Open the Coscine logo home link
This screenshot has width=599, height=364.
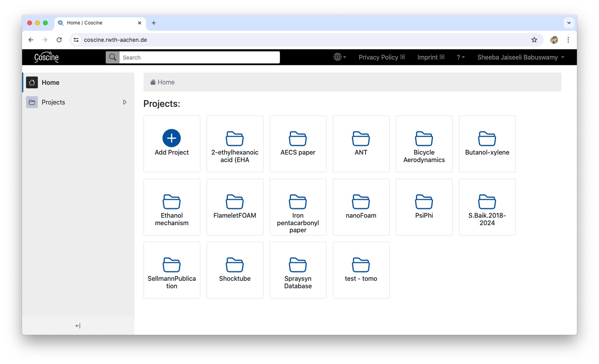[47, 57]
